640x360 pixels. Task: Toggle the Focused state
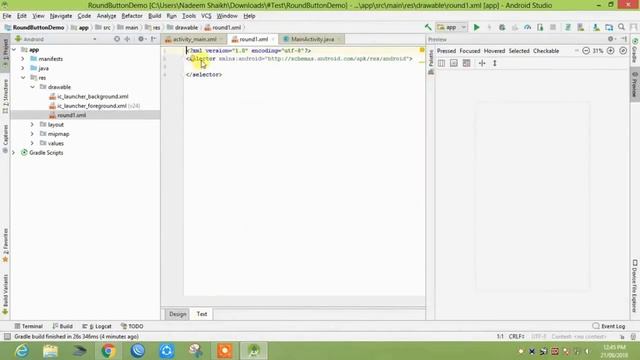click(x=470, y=51)
